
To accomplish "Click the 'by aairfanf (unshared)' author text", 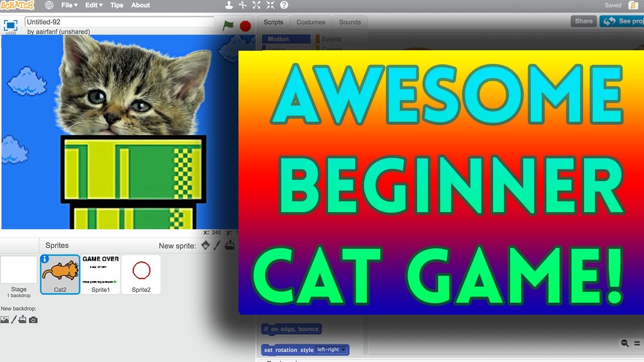I will (x=59, y=32).
